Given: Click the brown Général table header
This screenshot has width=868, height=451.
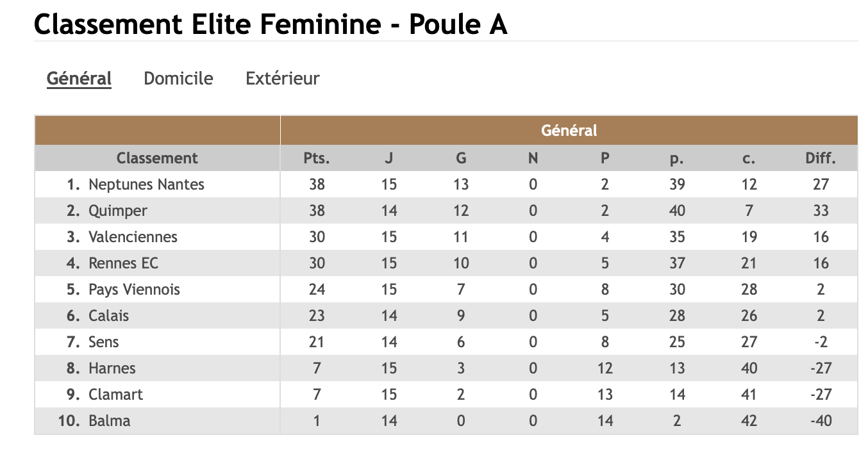Looking at the screenshot, I should [569, 131].
